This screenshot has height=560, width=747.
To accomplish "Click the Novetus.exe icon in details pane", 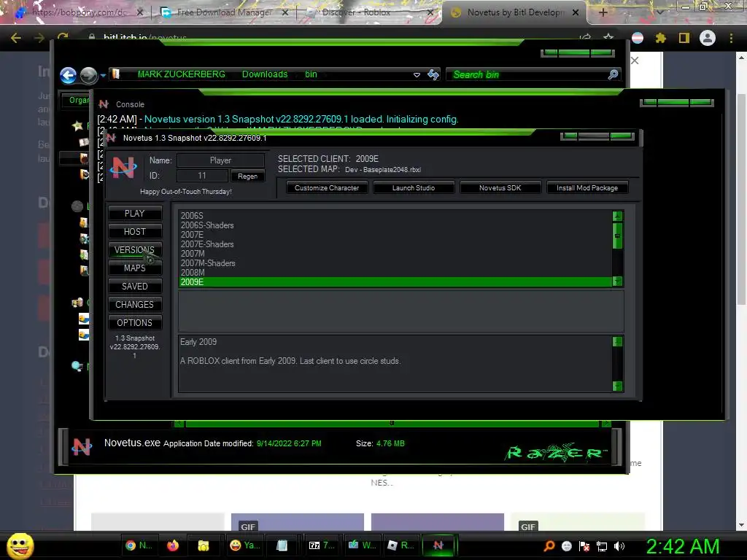I will point(82,447).
